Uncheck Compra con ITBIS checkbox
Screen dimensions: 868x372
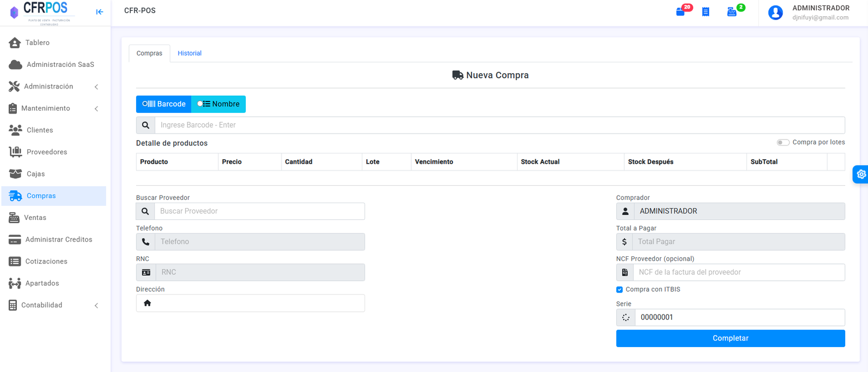tap(620, 289)
